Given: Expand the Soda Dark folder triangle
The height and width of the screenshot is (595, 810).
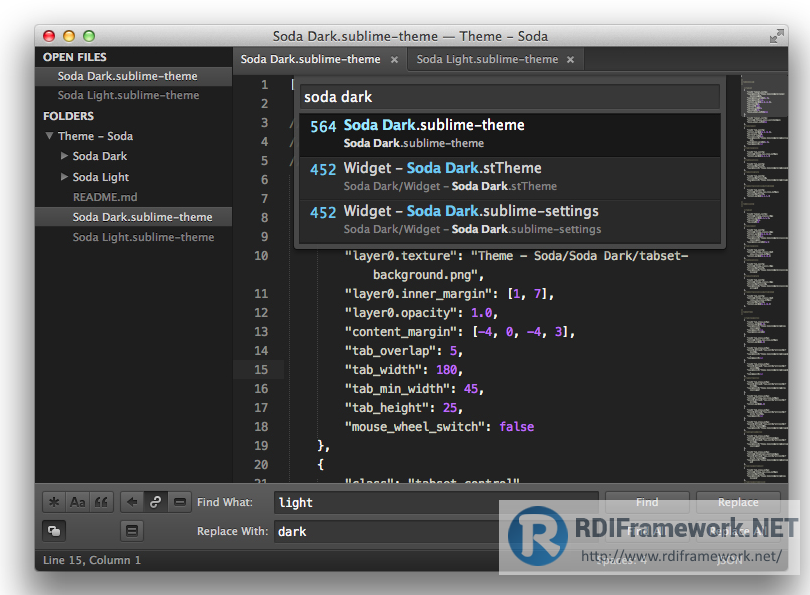Looking at the screenshot, I should coord(64,155).
